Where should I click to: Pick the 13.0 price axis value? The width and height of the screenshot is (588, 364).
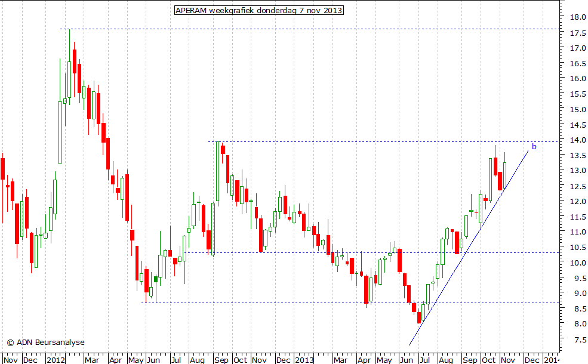pos(578,171)
